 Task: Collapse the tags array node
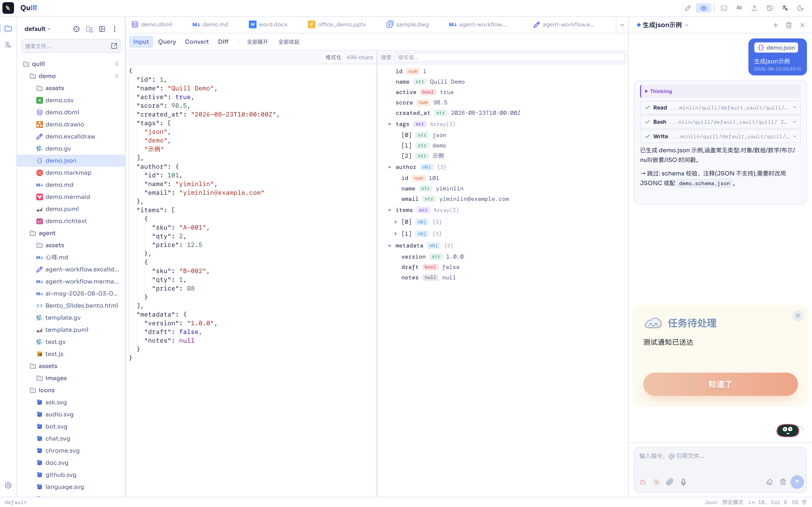(x=390, y=124)
